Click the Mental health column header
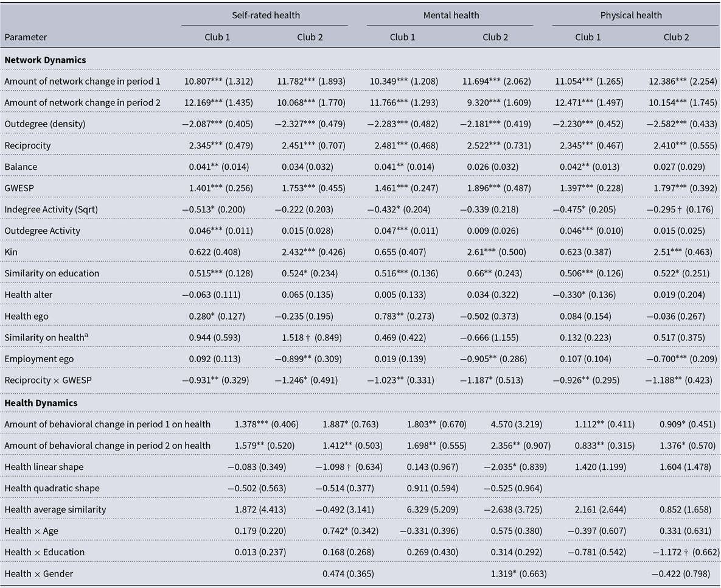This screenshot has height=588, width=721. [x=450, y=15]
